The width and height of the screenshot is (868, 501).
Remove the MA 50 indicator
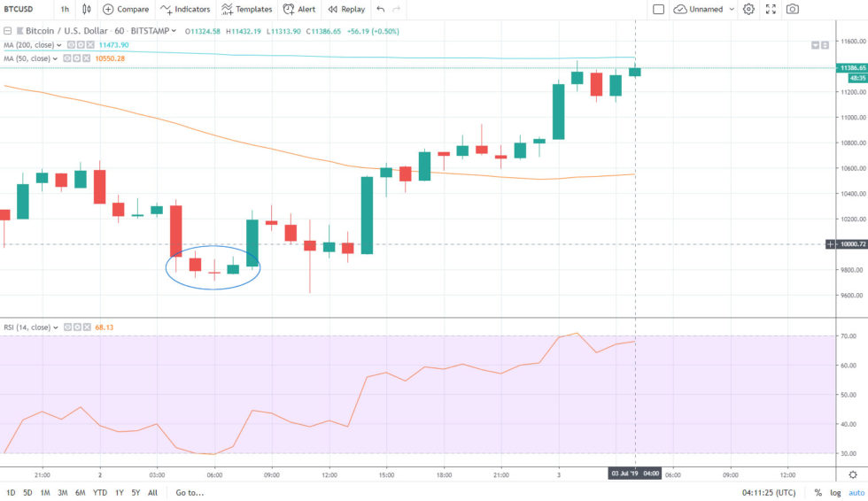click(x=86, y=58)
